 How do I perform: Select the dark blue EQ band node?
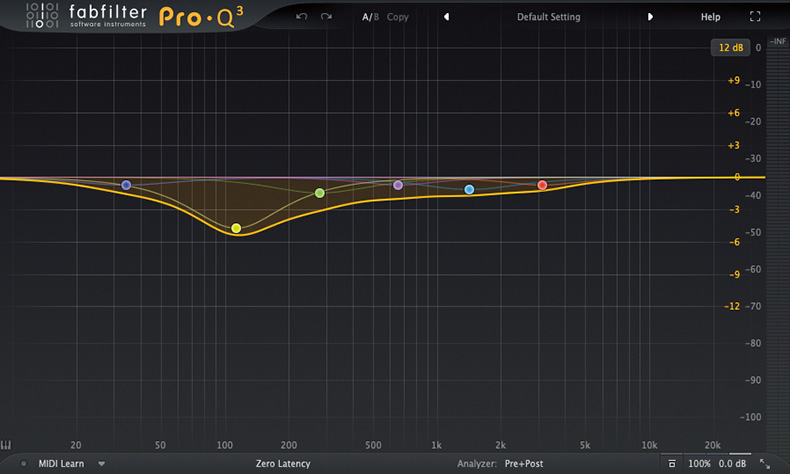coord(126,185)
